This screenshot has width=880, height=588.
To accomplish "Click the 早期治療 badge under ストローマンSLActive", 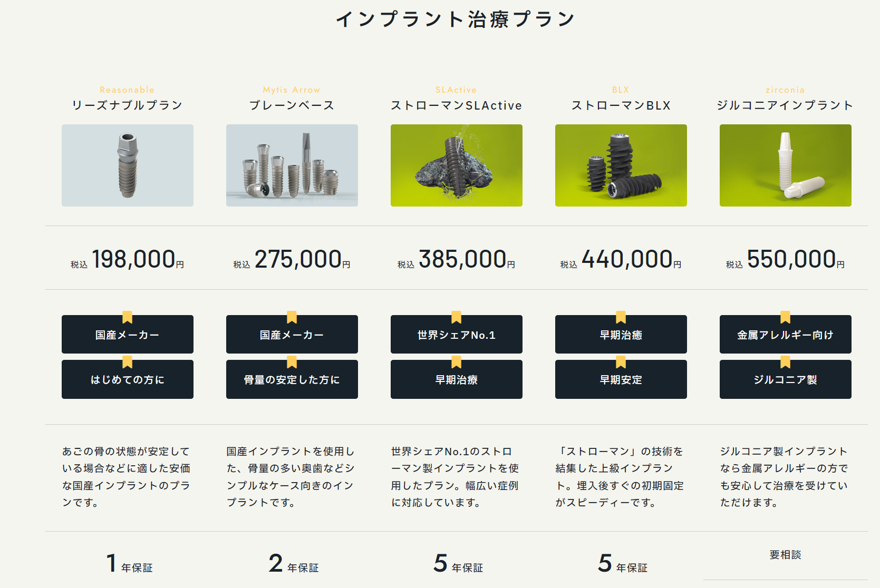I will [457, 379].
